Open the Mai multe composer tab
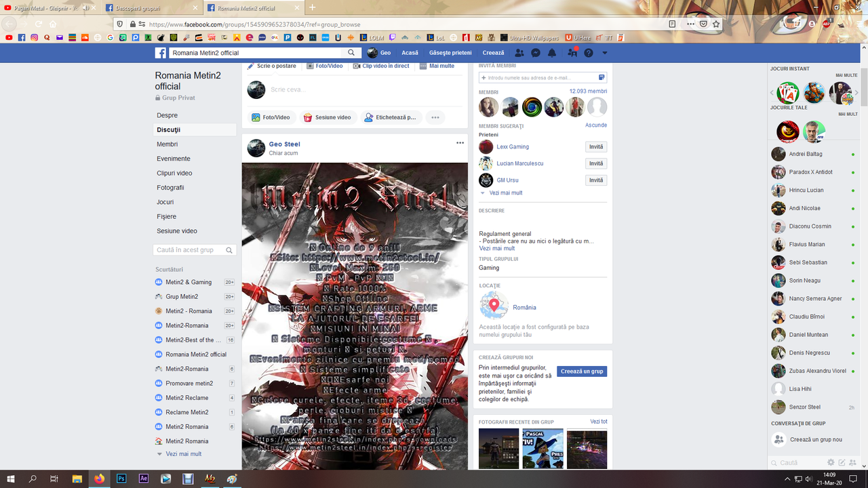Screen dimensions: 868x488 437,66
